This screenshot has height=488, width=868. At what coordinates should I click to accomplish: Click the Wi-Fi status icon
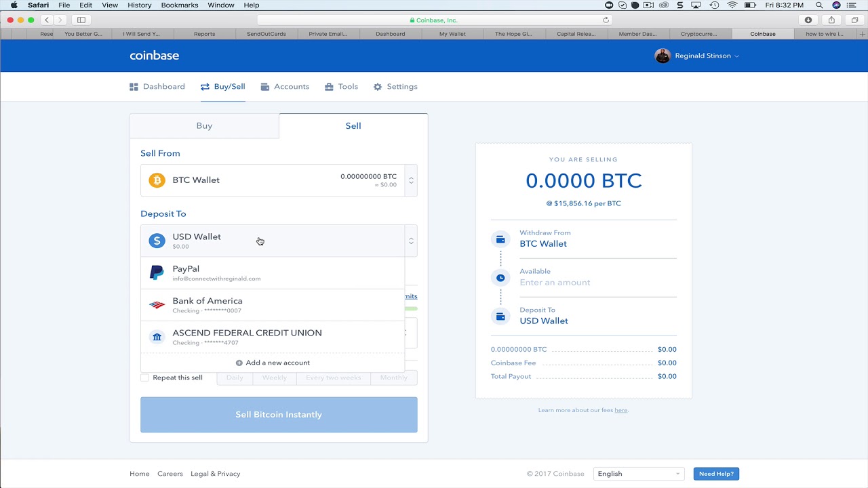tap(732, 5)
